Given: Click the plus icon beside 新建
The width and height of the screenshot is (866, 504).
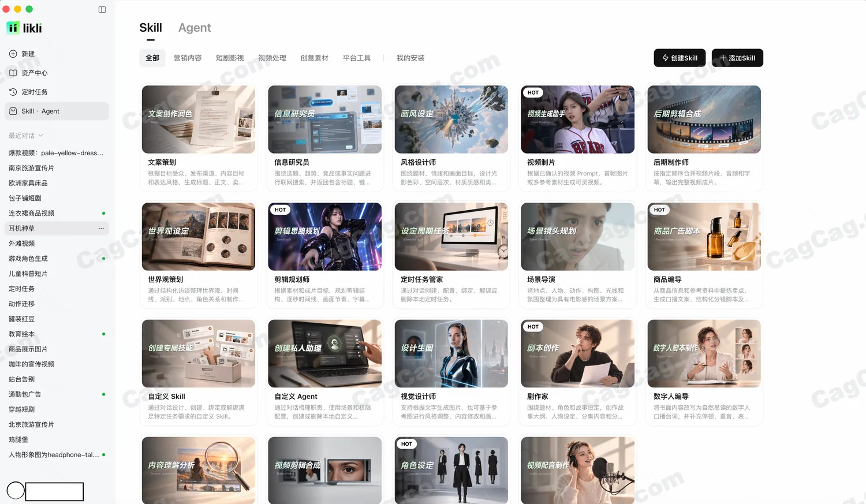Looking at the screenshot, I should point(13,54).
